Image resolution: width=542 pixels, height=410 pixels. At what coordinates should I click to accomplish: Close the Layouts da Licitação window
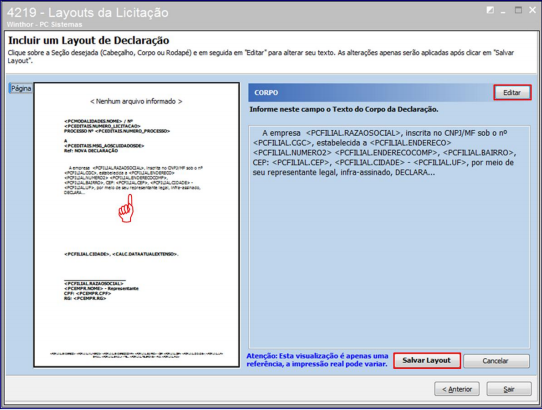(x=533, y=10)
